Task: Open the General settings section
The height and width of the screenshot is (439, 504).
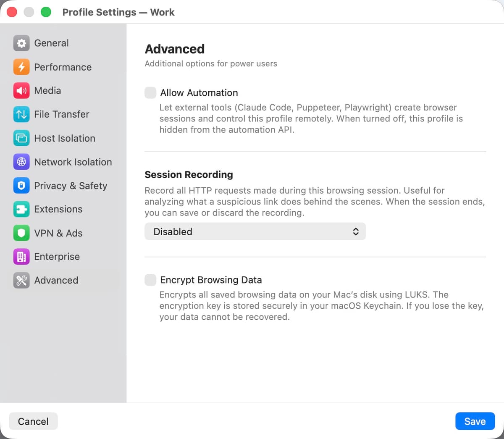Action: point(63,43)
